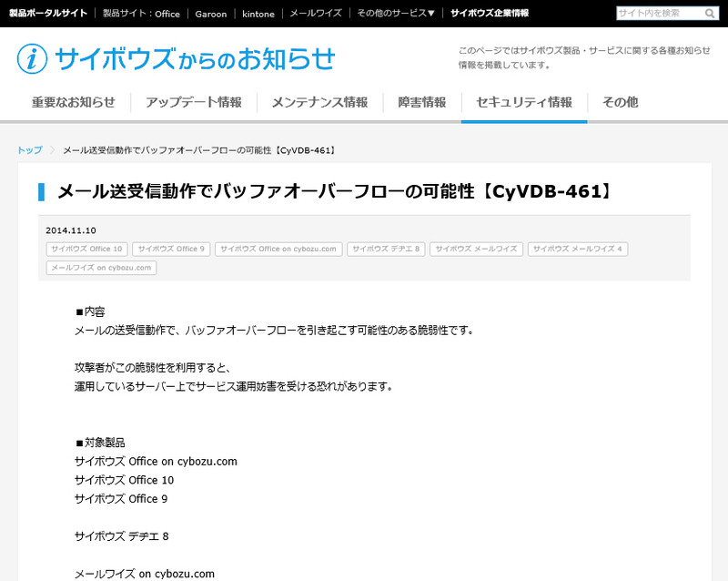Open the kintone product site

(258, 14)
